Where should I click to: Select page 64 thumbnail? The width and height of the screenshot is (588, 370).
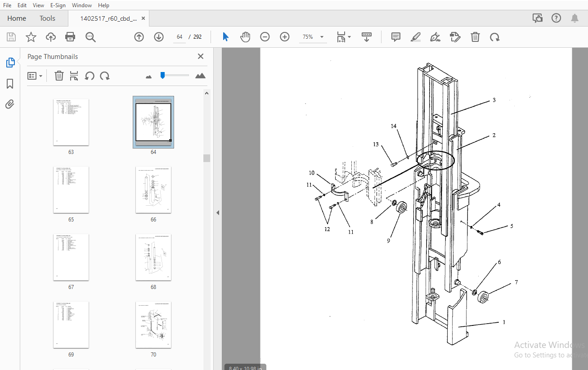(153, 122)
